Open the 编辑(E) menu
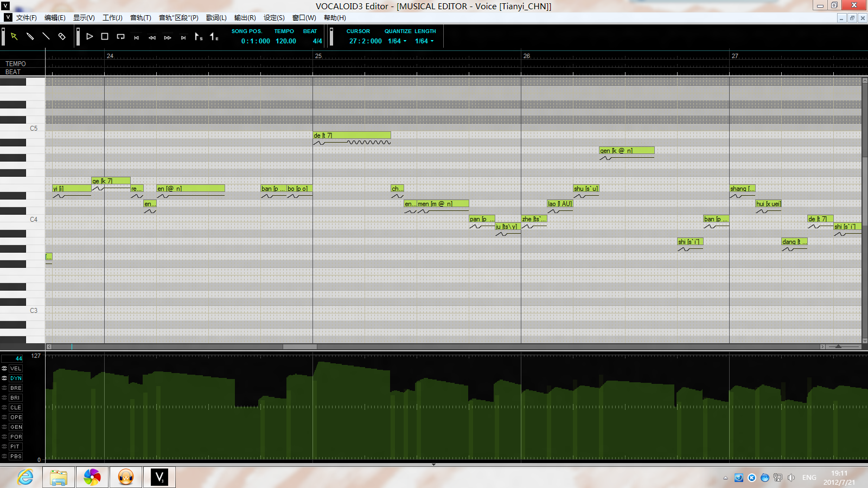Image resolution: width=868 pixels, height=488 pixels. coord(55,18)
